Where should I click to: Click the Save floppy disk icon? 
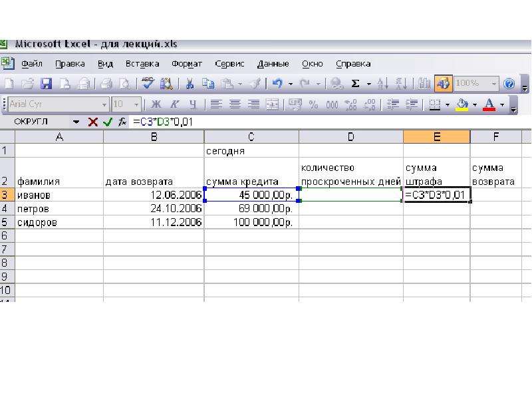46,84
